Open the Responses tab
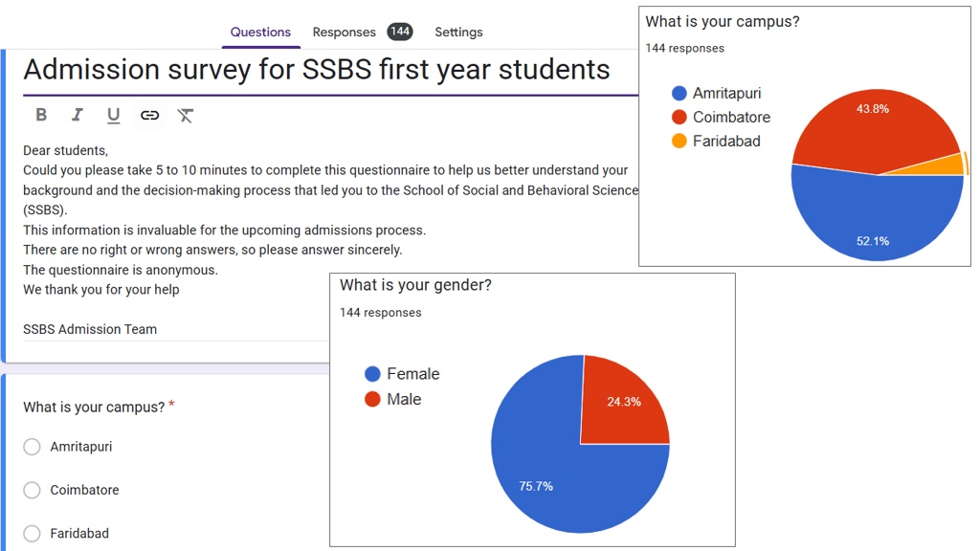This screenshot has height=551, width=980. (x=344, y=32)
